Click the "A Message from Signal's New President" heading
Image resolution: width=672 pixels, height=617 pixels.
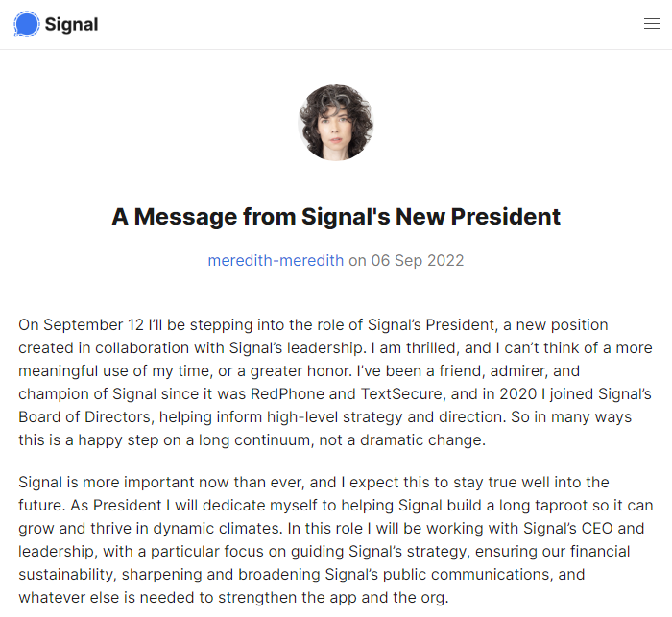pos(336,216)
